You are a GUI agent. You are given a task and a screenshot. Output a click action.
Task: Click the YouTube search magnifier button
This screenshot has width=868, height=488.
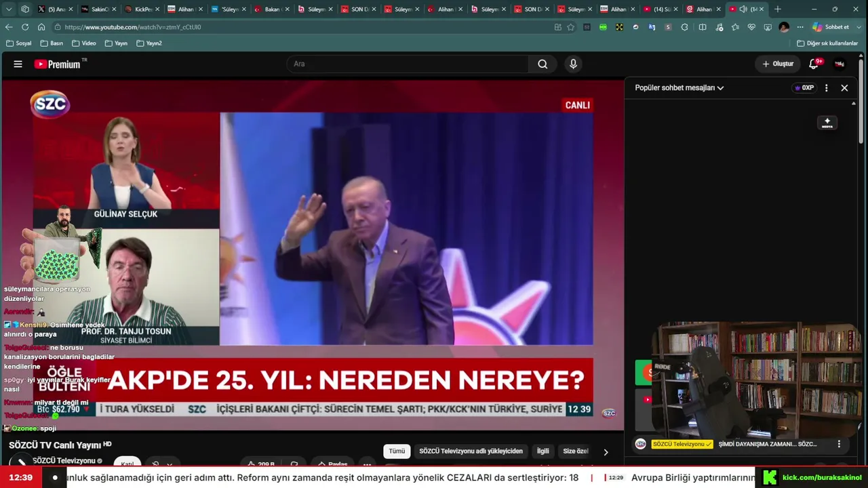[542, 64]
